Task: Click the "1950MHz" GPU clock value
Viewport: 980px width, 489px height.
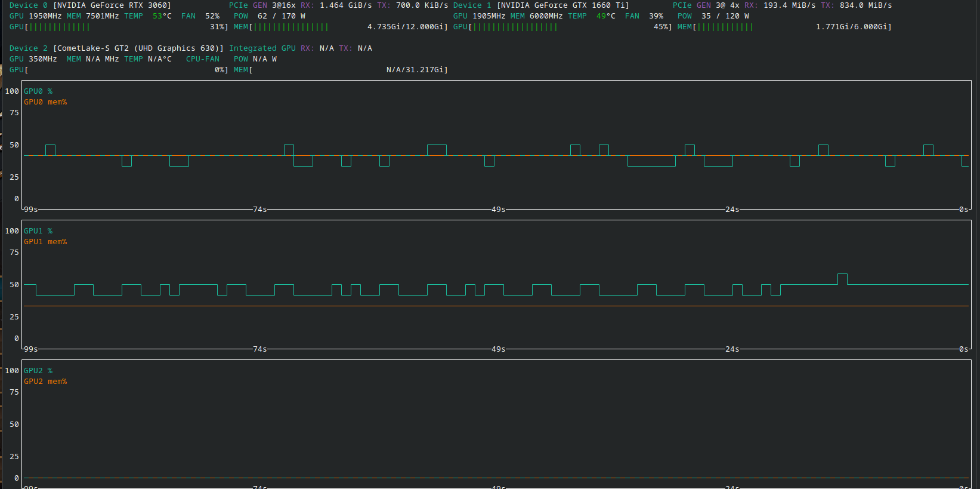Action: [x=45, y=16]
